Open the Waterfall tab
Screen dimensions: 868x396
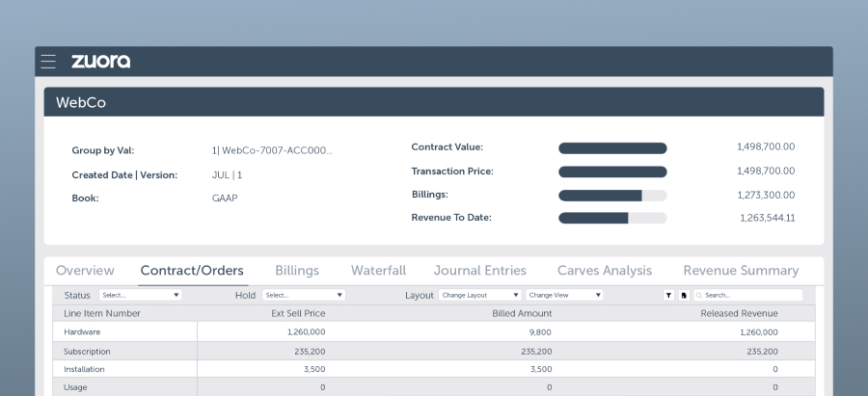coord(378,271)
